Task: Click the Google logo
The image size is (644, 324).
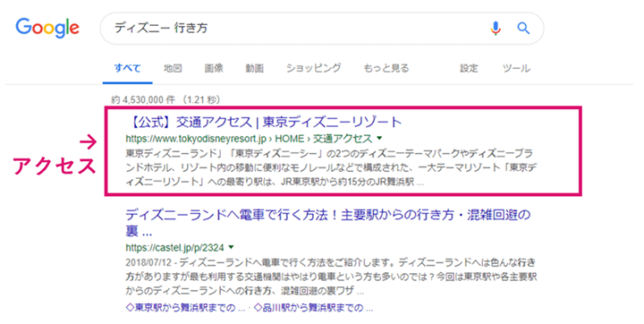Action: tap(47, 28)
